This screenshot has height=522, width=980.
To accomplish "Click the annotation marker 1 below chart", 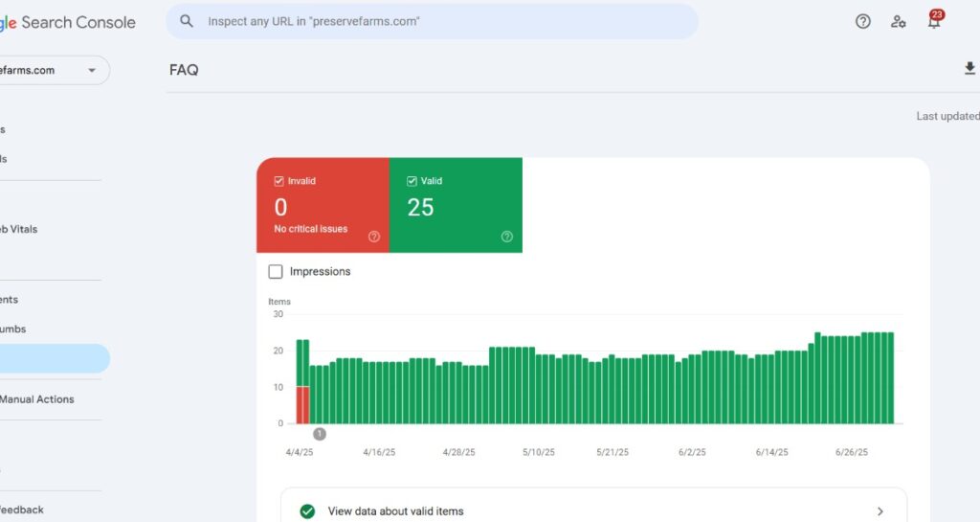I will pyautogui.click(x=320, y=434).
